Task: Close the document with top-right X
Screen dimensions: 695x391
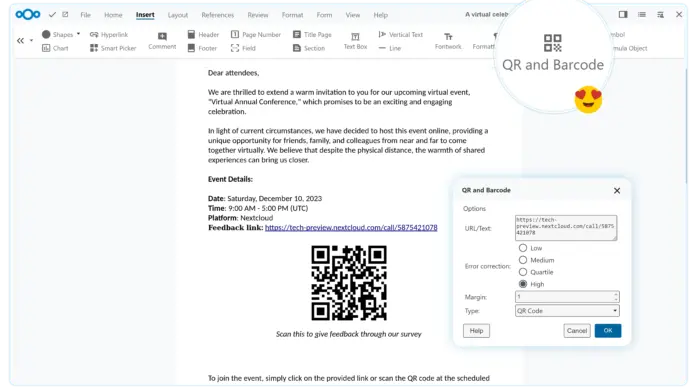Action: point(679,15)
